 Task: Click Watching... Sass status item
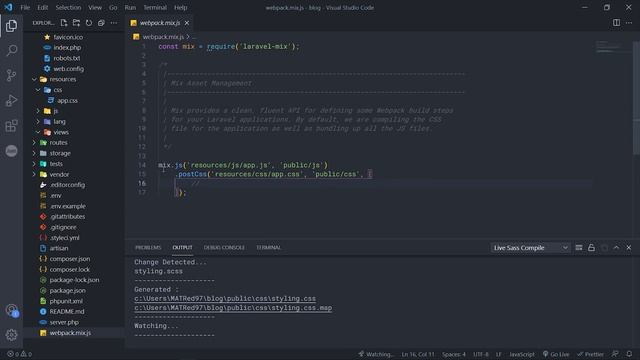point(376,354)
